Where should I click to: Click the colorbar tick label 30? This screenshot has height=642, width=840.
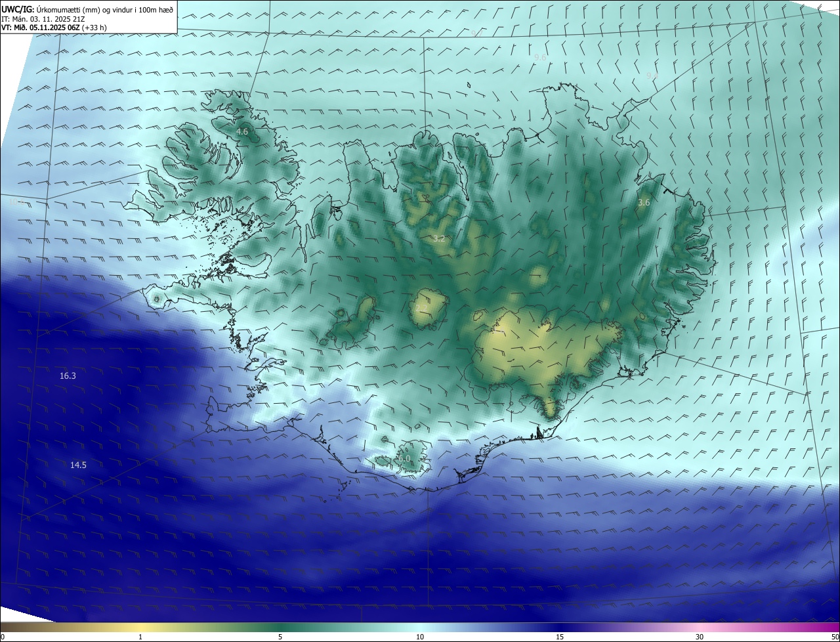(x=700, y=637)
